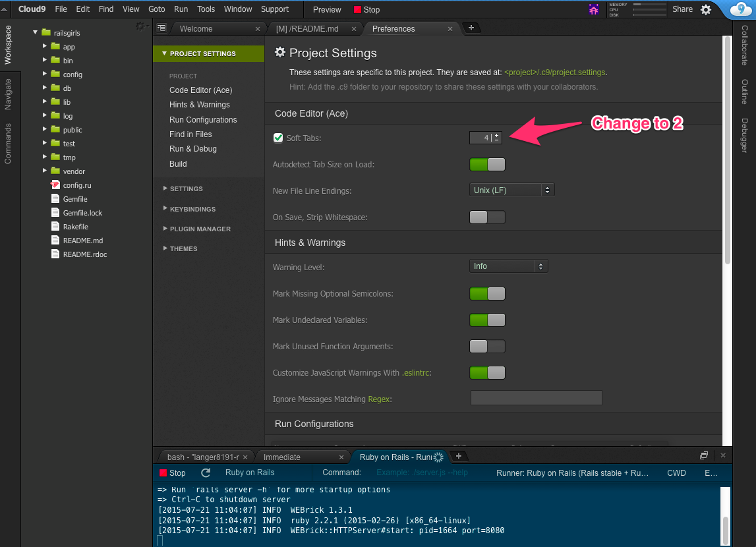Image resolution: width=756 pixels, height=547 pixels.
Task: Click the config.ru Ruby file icon
Action: click(55, 185)
